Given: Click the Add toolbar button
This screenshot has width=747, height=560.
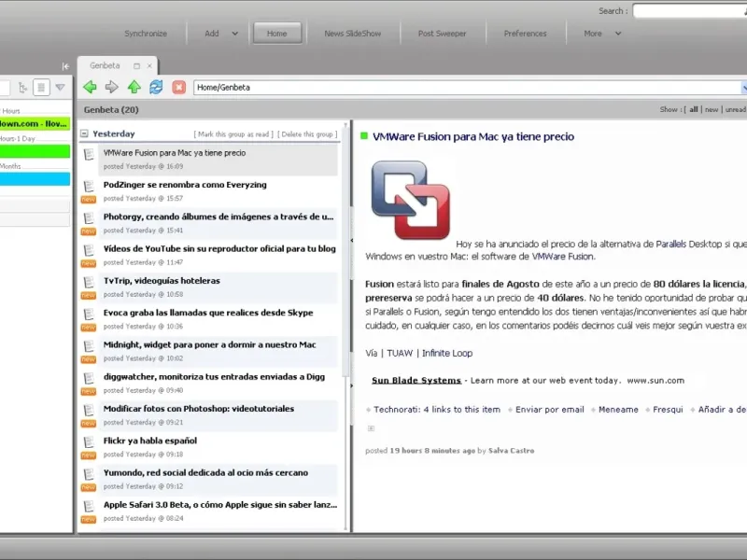Looking at the screenshot, I should coord(212,34).
